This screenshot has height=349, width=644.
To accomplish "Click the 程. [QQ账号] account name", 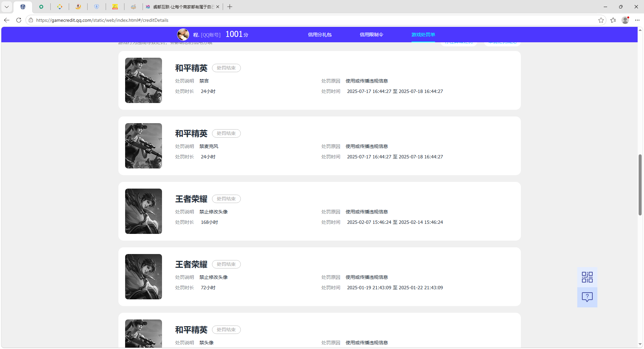I will (x=207, y=35).
